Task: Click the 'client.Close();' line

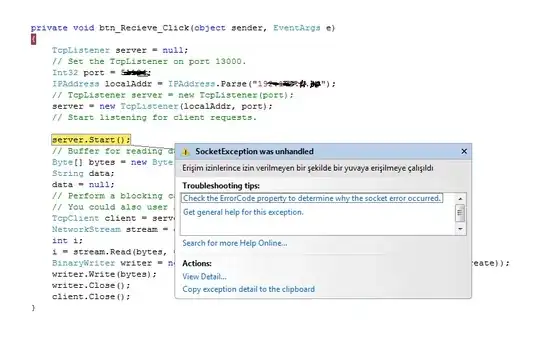Action: 91,297
